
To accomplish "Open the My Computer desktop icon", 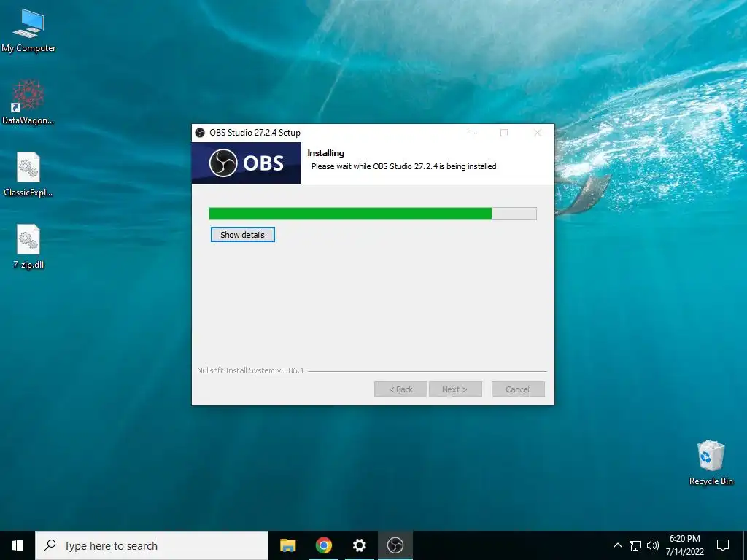I will 28,31.
